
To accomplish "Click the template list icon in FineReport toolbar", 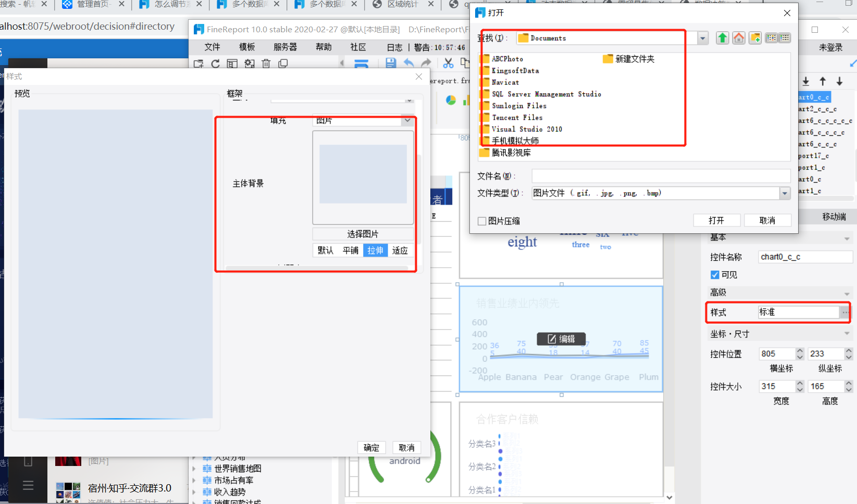I will tap(232, 64).
